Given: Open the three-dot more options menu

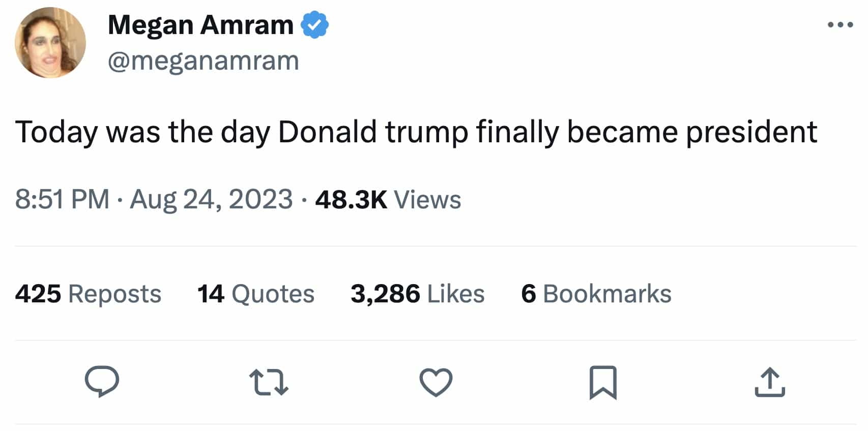Looking at the screenshot, I should point(840,24).
